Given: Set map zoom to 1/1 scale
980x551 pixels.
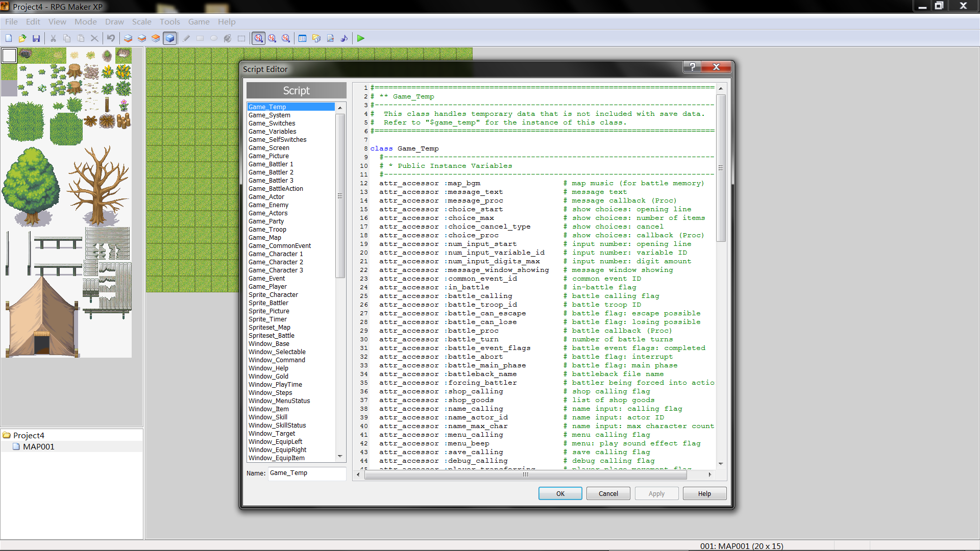Looking at the screenshot, I should 259,38.
